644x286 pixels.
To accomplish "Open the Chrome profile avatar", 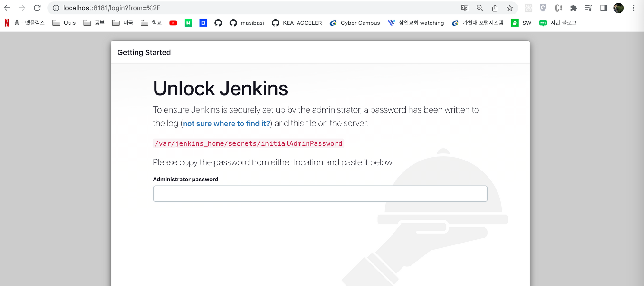I will (618, 8).
